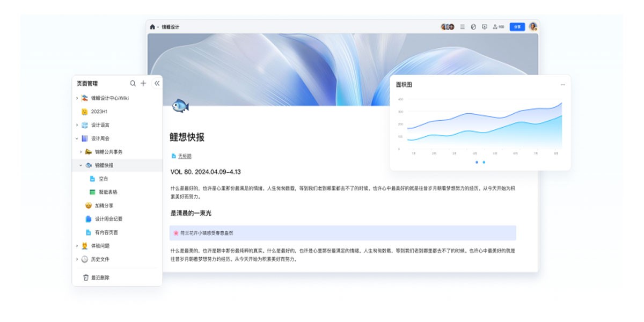Expand the 锦鲤公共事务 tree node
Image resolution: width=644 pixels, height=322 pixels.
(x=81, y=152)
